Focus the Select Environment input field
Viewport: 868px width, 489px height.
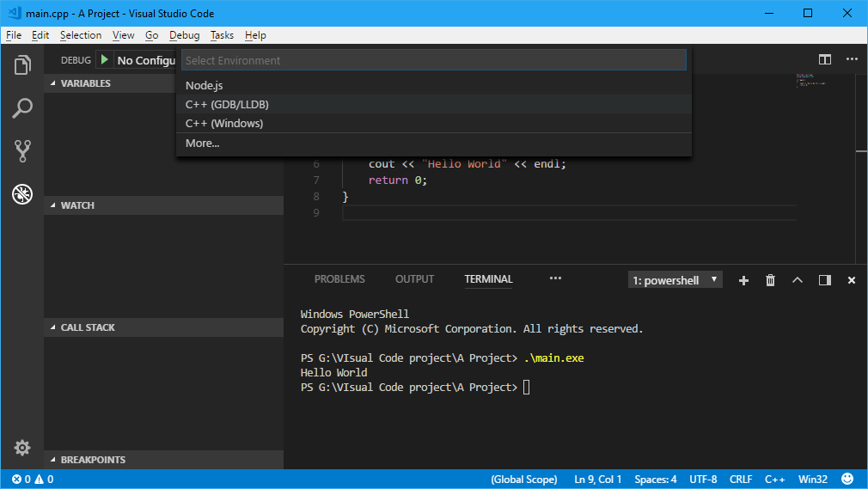point(434,60)
